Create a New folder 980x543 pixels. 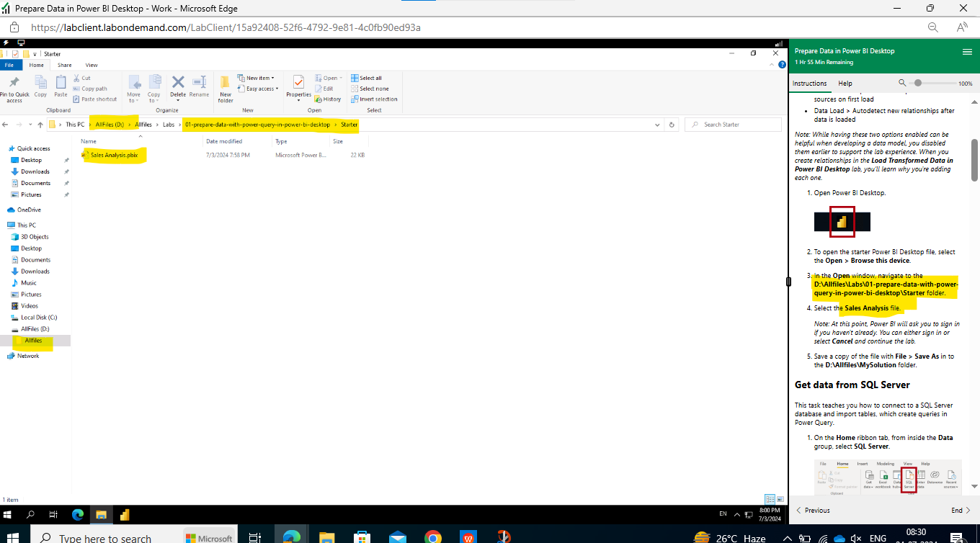[x=226, y=88]
